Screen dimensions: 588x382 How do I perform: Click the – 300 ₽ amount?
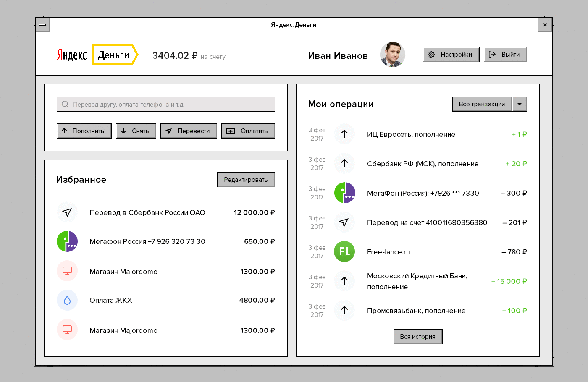click(514, 193)
